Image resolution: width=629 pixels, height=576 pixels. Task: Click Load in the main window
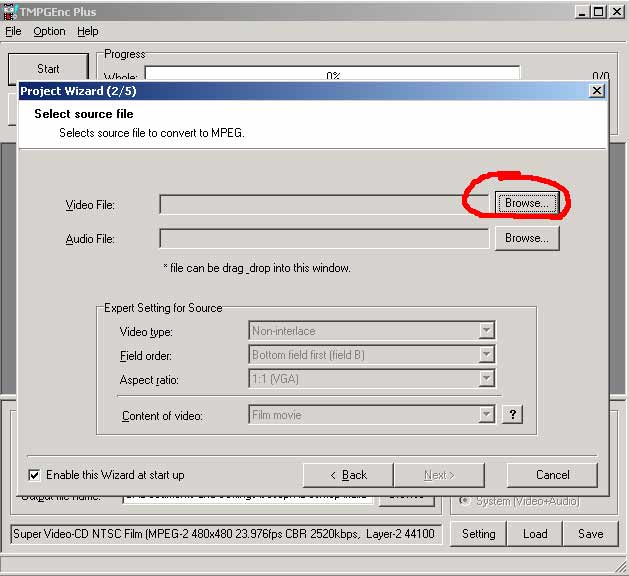click(x=535, y=534)
